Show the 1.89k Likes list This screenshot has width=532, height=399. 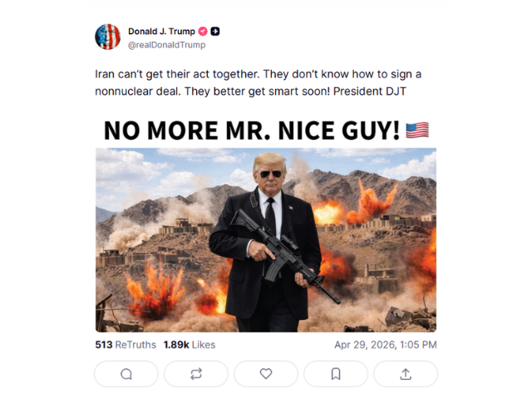coord(189,345)
